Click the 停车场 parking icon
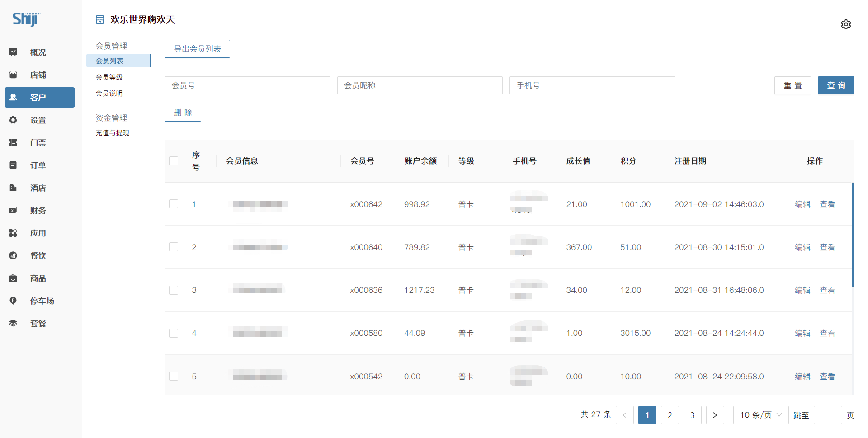868x438 pixels. (13, 301)
